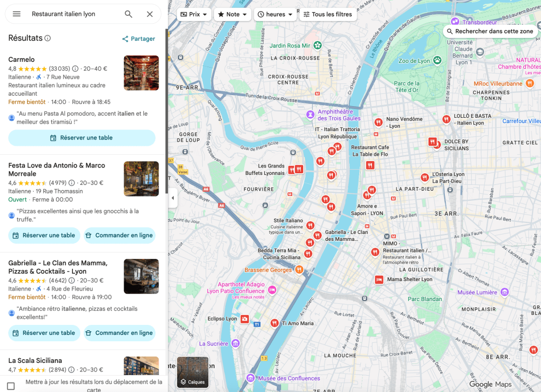Click the Brasserie Georges map pin
Viewport: 541px width, 392px height.
click(299, 269)
